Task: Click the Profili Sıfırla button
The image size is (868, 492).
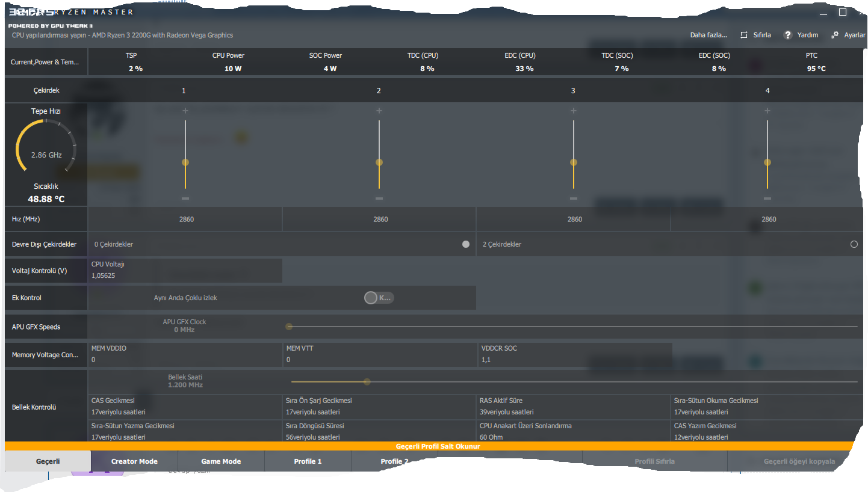Action: pyautogui.click(x=654, y=461)
